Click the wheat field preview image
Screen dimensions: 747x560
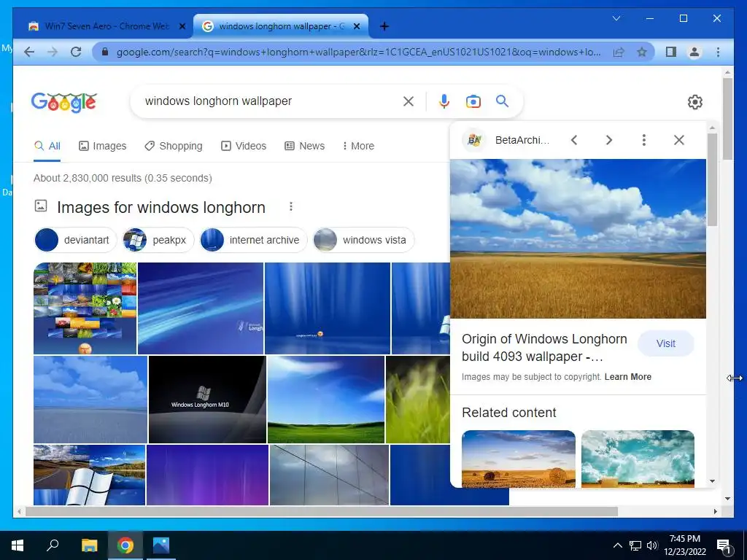578,238
